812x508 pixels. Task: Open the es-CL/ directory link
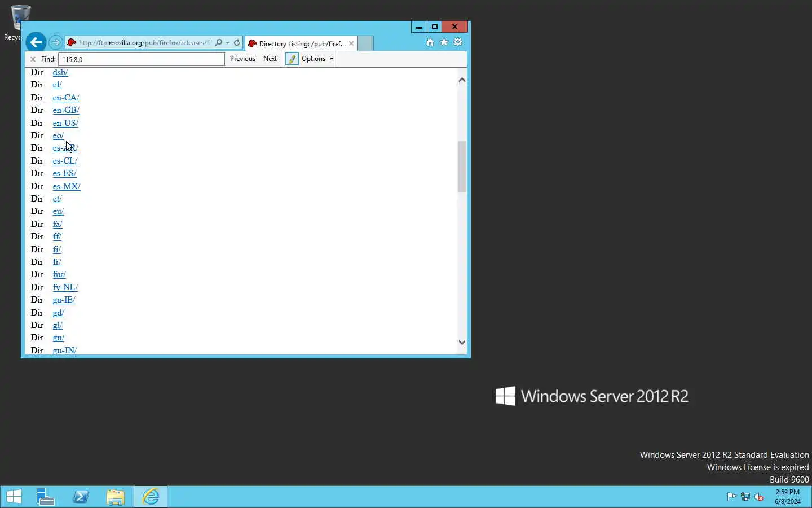tap(65, 161)
